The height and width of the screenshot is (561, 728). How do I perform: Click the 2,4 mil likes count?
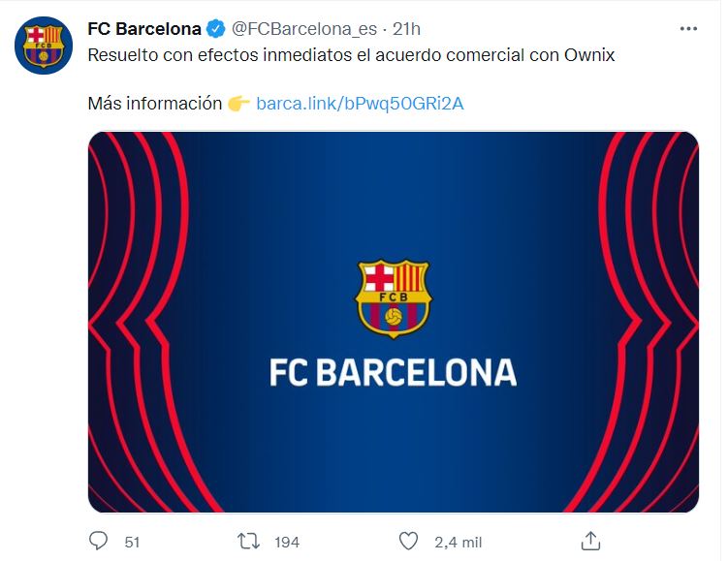click(459, 542)
